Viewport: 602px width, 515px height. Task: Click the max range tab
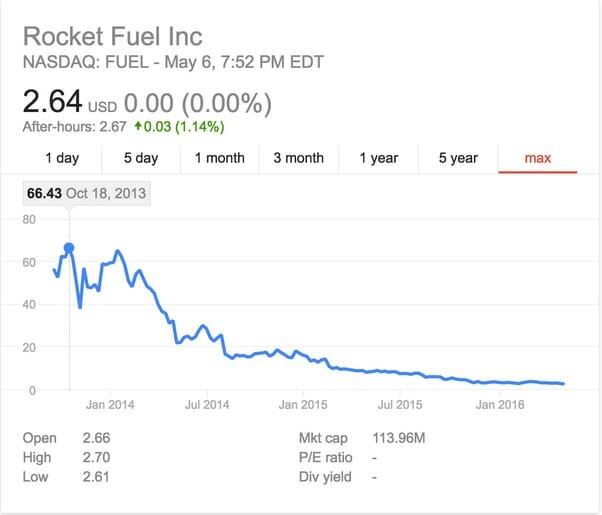tap(538, 158)
